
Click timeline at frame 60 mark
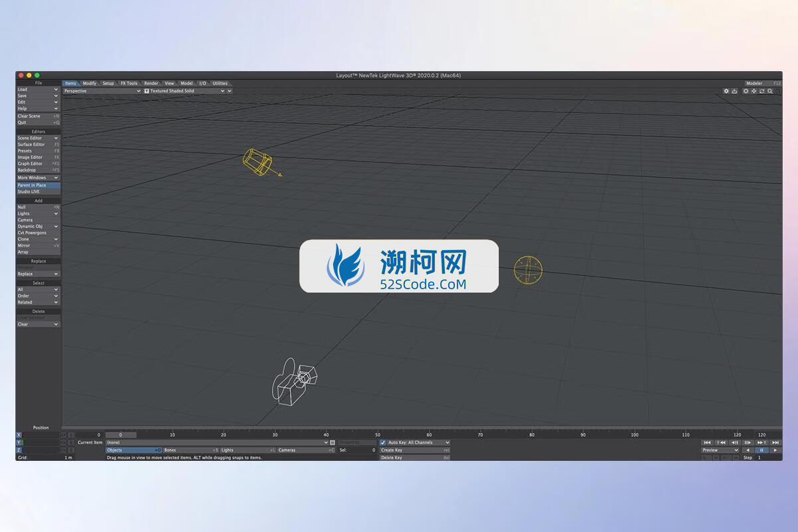429,435
